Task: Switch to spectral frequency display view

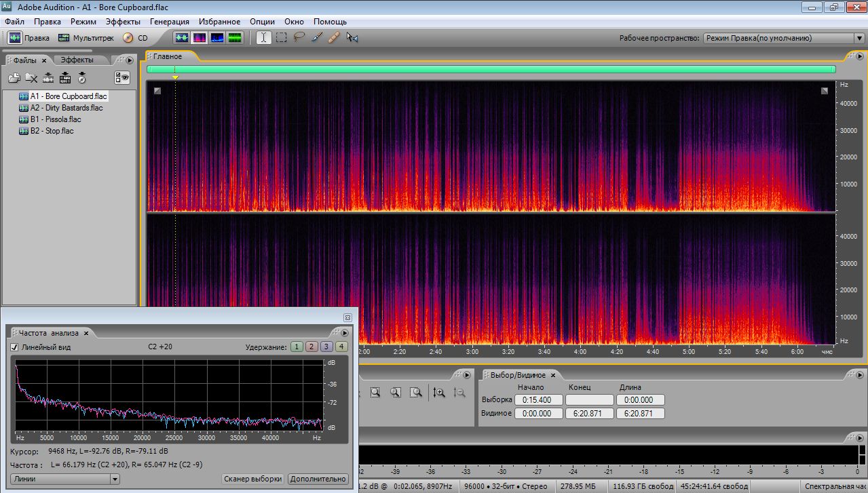Action: tap(200, 38)
